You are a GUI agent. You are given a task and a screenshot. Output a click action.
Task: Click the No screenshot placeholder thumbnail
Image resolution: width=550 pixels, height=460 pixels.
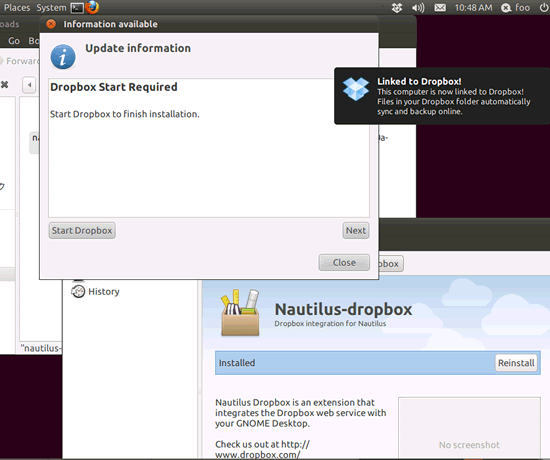469,428
